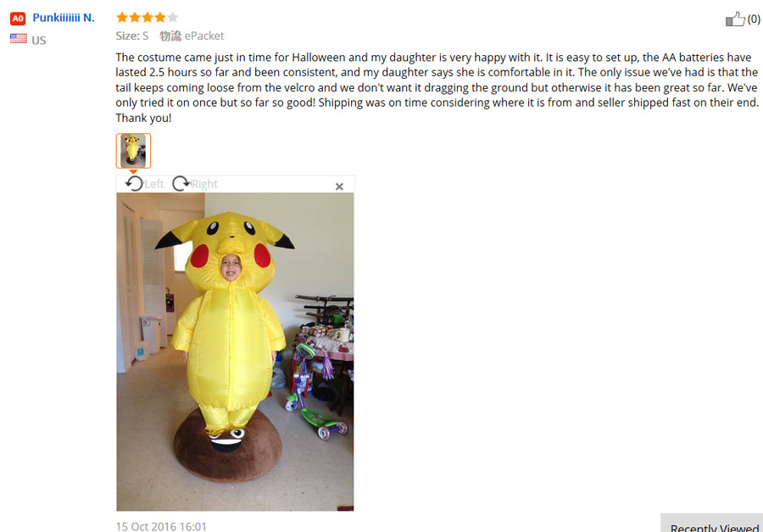Click the red A0 member badge
Screen dimensions: 763x532
[x=18, y=19]
